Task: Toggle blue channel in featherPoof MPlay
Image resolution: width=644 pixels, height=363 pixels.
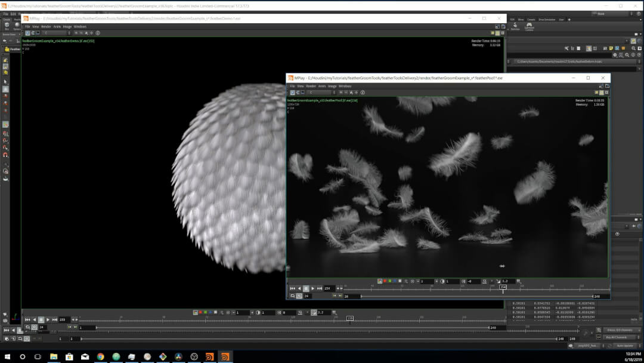Action: click(395, 281)
